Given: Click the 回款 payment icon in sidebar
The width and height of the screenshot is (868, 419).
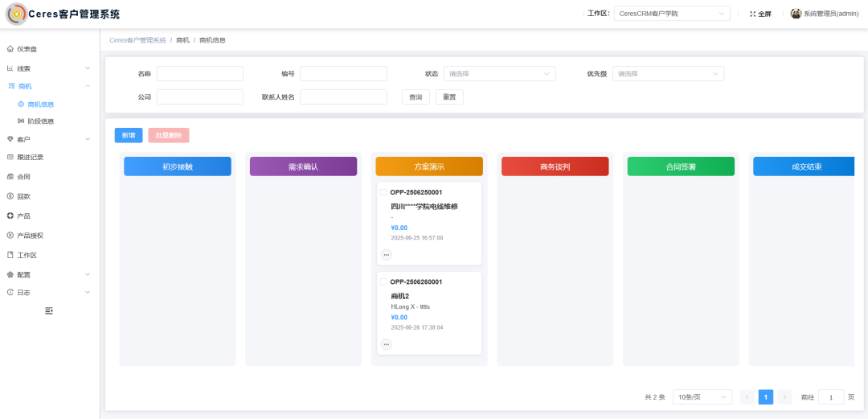Looking at the screenshot, I should click(x=10, y=196).
